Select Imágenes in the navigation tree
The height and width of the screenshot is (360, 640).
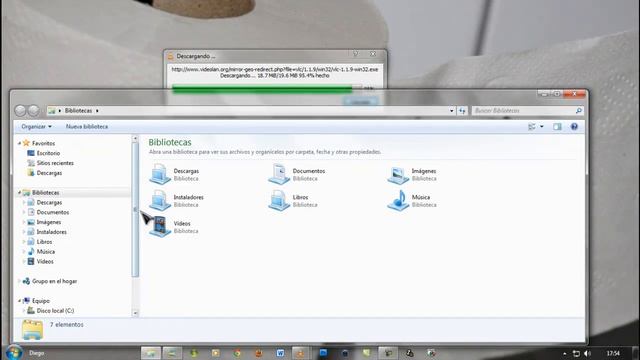(49, 222)
